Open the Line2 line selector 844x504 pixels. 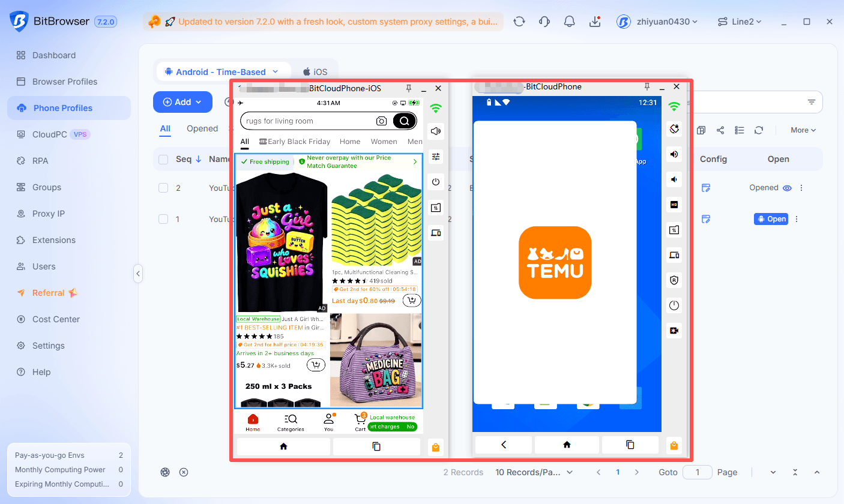point(740,22)
